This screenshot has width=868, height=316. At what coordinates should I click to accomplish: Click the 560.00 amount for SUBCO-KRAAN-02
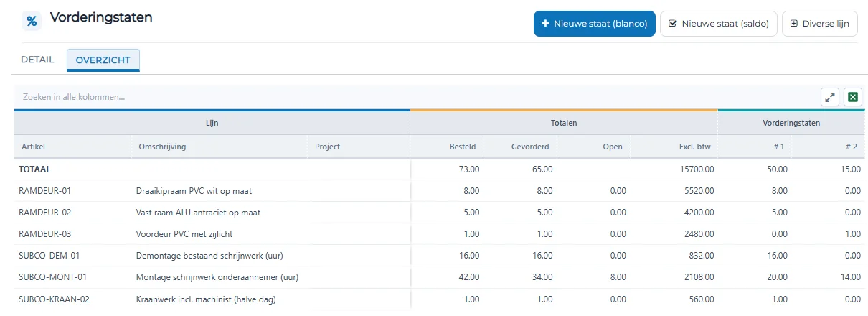pyautogui.click(x=702, y=299)
